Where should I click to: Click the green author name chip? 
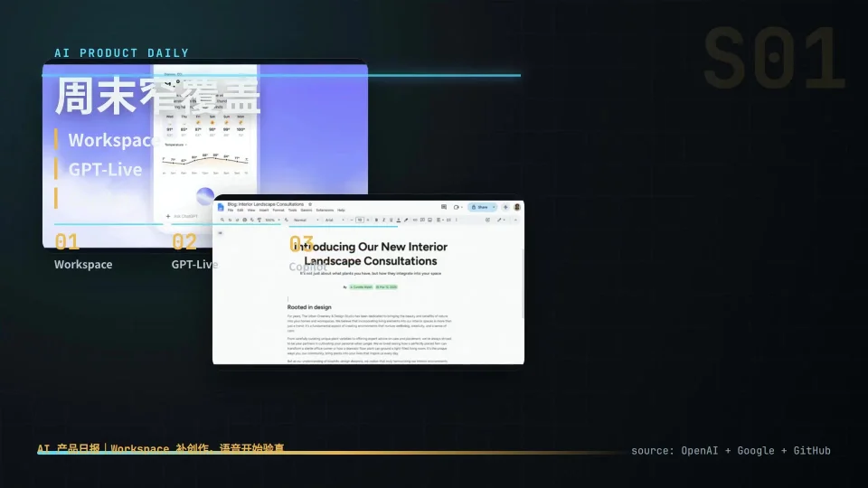361,287
